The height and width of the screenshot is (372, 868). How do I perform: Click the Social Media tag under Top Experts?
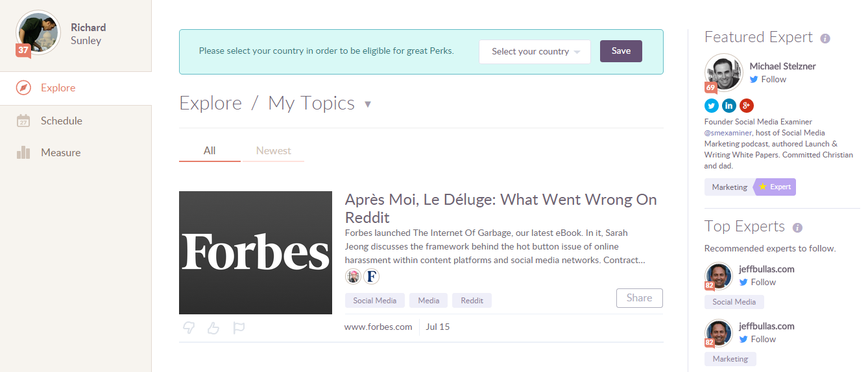point(734,301)
